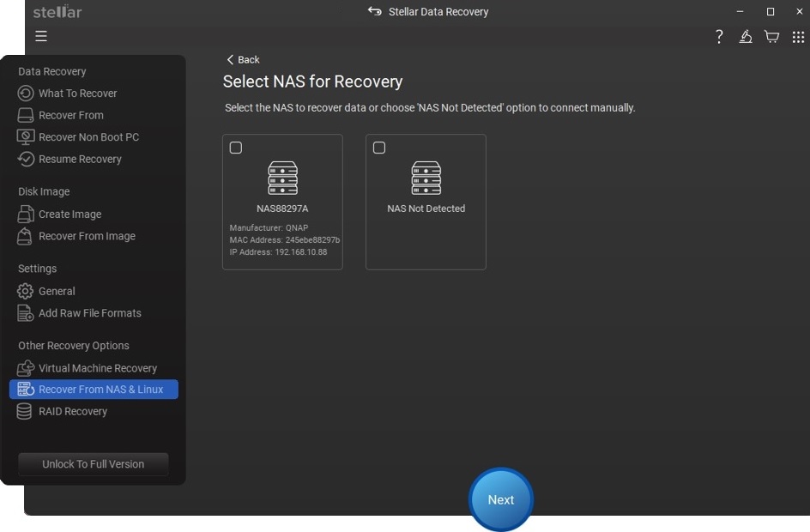Click the RAID Recovery database icon
This screenshot has width=810, height=532.
coord(24,411)
